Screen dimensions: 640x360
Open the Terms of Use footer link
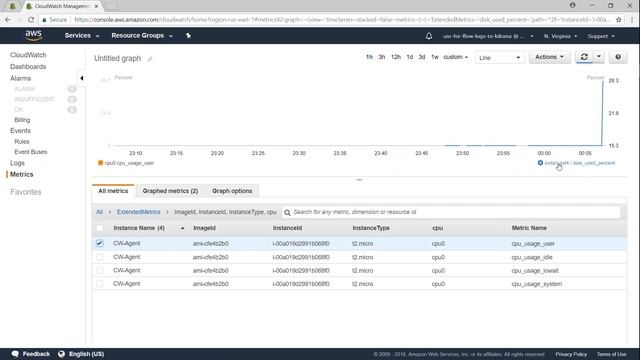tap(611, 354)
